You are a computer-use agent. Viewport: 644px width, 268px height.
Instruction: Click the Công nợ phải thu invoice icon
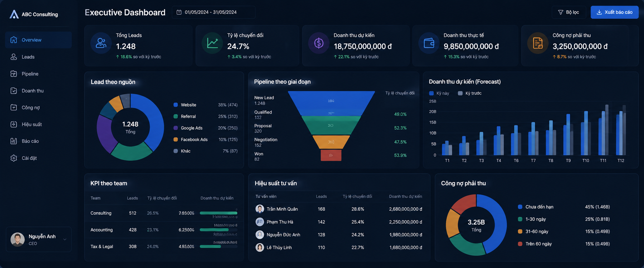coord(538,43)
